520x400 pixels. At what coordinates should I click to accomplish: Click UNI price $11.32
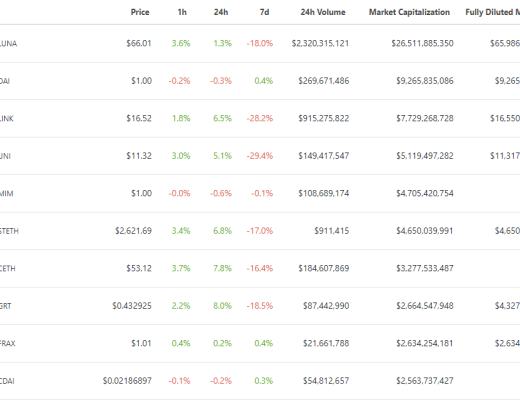(x=139, y=156)
